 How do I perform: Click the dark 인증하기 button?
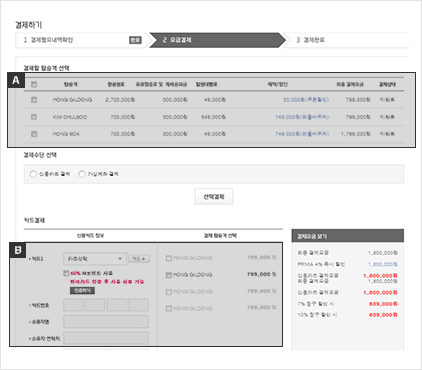tap(82, 291)
